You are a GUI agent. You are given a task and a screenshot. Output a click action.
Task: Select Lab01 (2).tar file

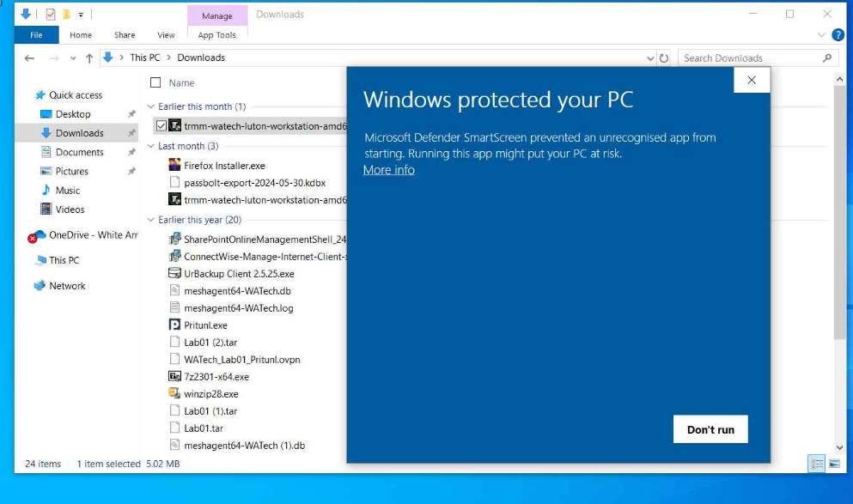pos(210,343)
